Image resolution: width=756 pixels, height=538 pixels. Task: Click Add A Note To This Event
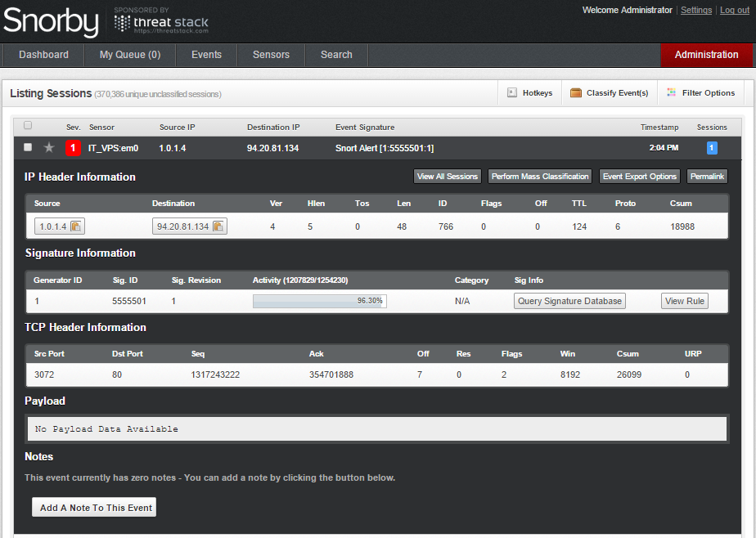coord(94,507)
